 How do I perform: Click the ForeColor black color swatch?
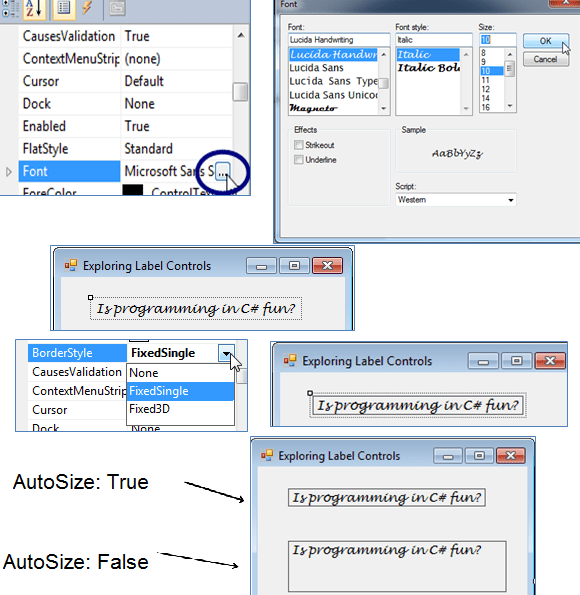(133, 190)
